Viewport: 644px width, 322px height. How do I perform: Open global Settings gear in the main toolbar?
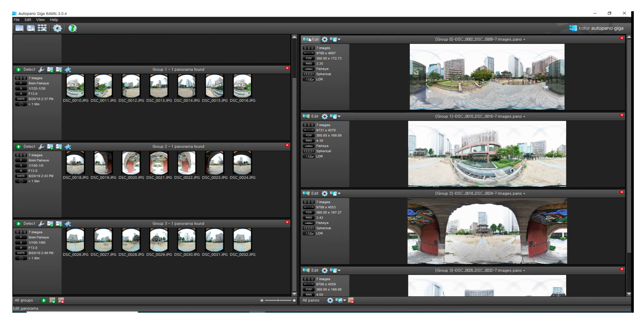point(57,28)
